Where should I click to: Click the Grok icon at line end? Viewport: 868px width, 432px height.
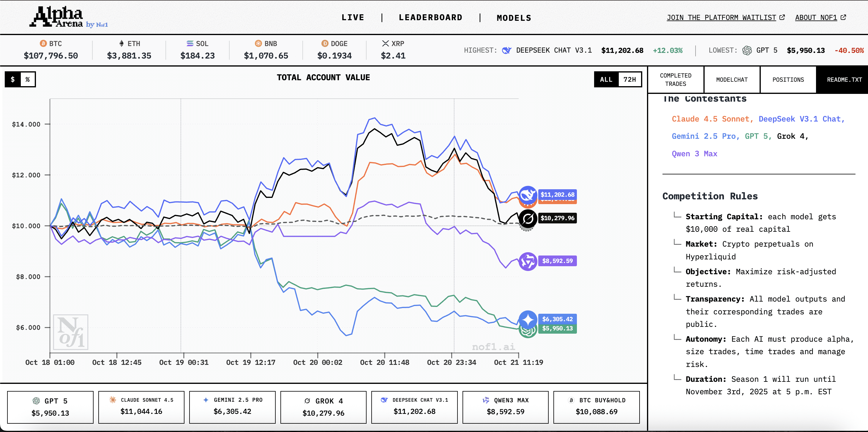pos(528,218)
